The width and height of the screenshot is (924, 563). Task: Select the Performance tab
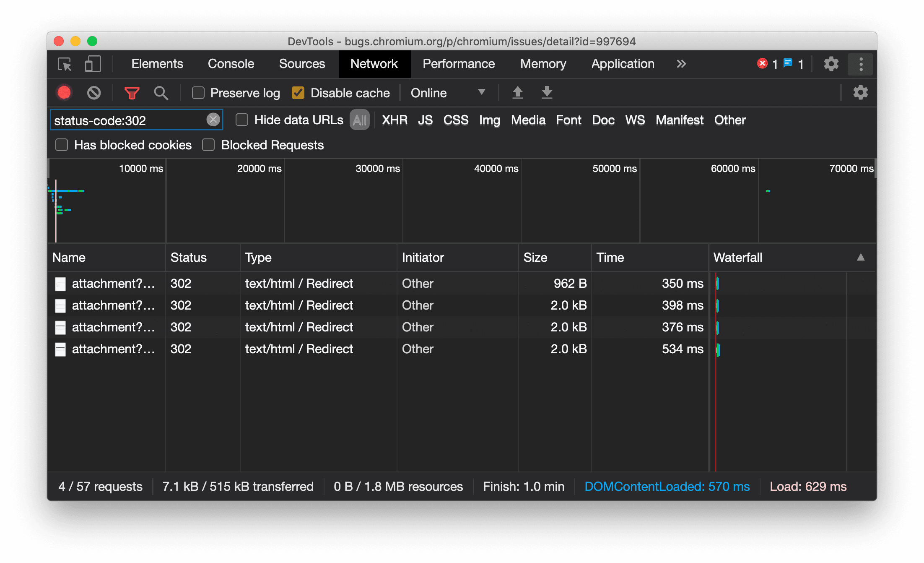[x=458, y=63]
